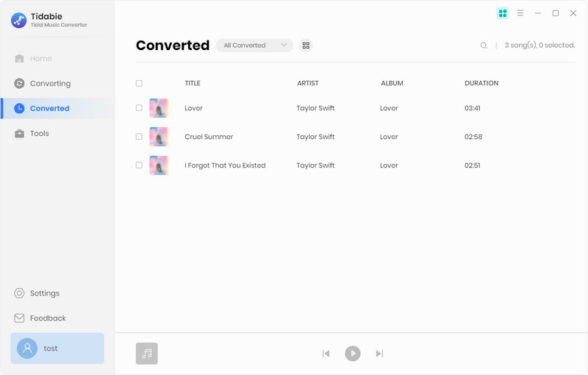Switch to grid view layout icon
This screenshot has width=588, height=375.
306,46
